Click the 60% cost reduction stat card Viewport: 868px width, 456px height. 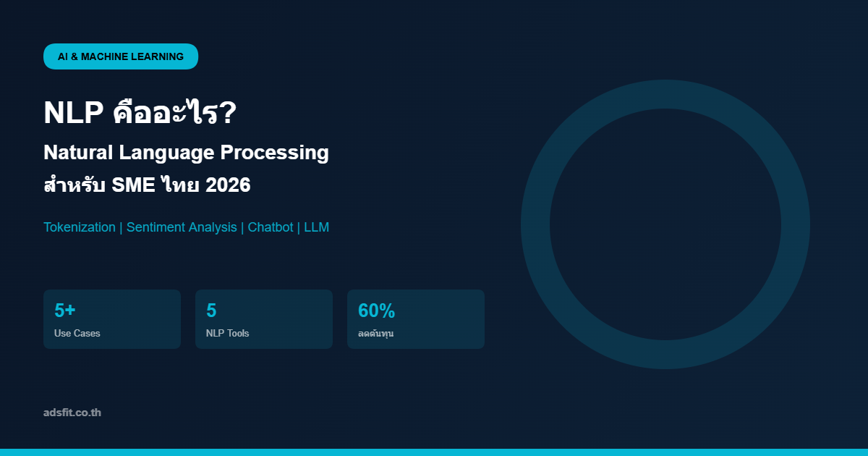click(416, 318)
